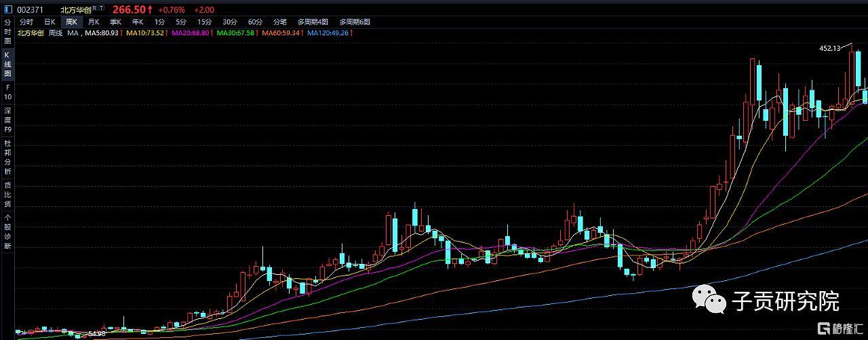Click the stock code 002371
This screenshot has height=340, width=868.
pyautogui.click(x=31, y=10)
